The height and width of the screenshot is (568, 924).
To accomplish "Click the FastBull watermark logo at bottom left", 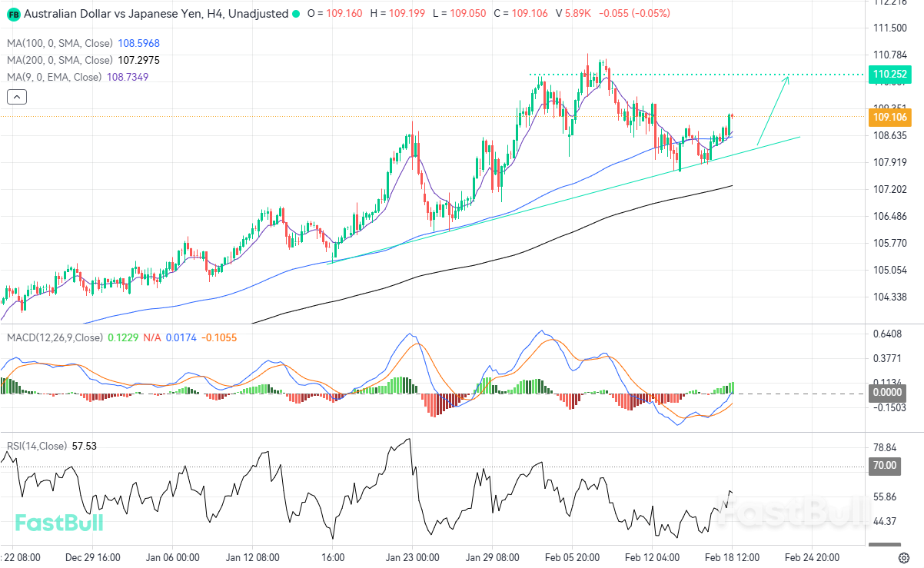I will pyautogui.click(x=59, y=523).
